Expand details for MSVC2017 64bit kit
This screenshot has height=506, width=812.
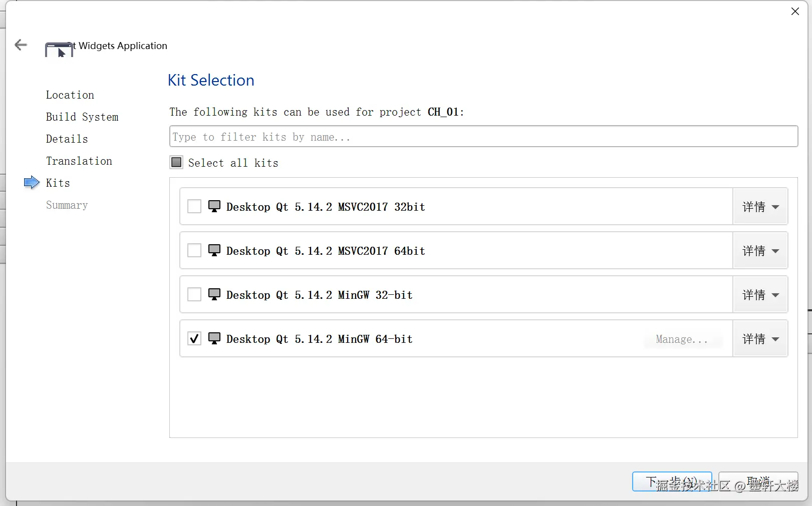pos(760,251)
